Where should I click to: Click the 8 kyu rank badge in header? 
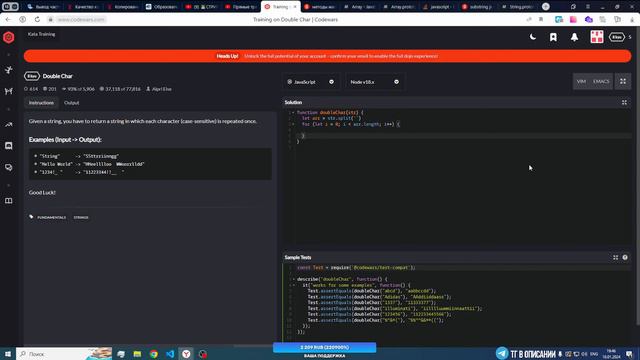[617, 37]
